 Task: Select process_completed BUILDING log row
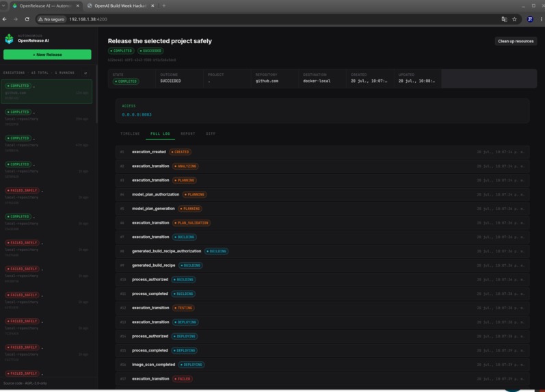tap(322, 294)
